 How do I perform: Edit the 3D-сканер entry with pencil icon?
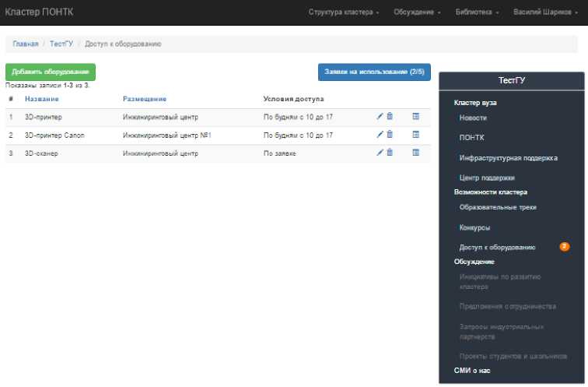(380, 153)
